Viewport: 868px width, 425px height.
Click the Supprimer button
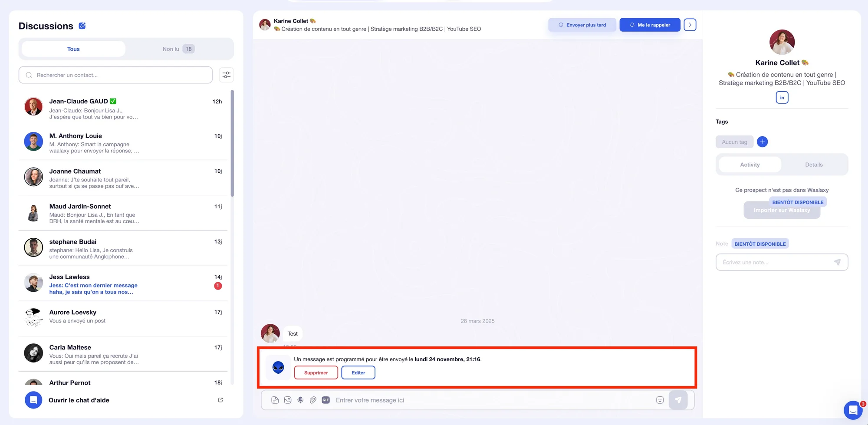[x=316, y=372]
